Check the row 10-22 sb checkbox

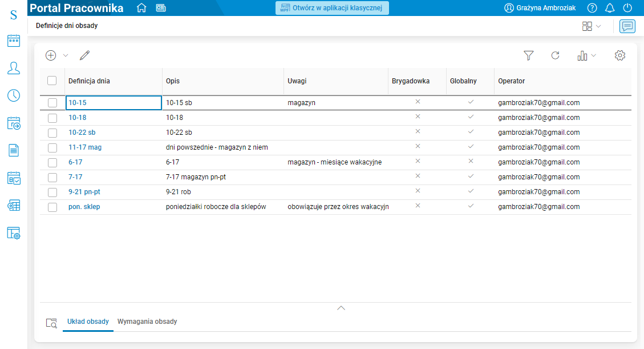click(x=52, y=133)
